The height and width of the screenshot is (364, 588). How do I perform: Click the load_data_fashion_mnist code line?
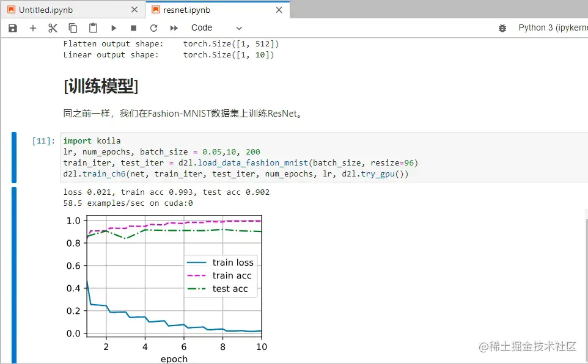pyautogui.click(x=240, y=163)
